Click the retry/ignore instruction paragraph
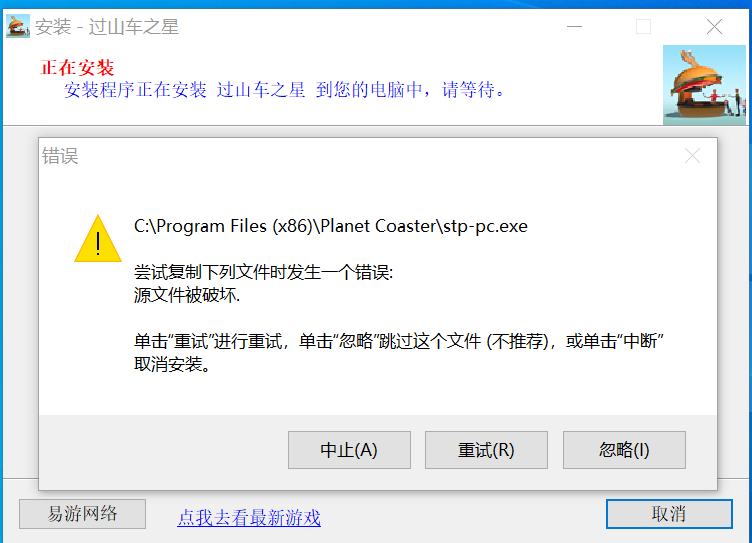The width and height of the screenshot is (752, 543). click(399, 353)
